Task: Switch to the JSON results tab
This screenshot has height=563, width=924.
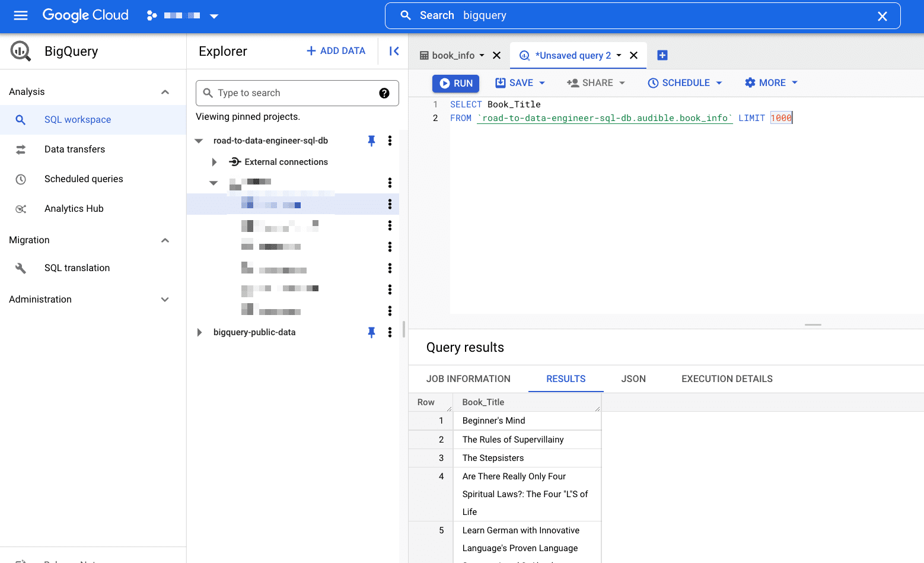Action: [633, 378]
